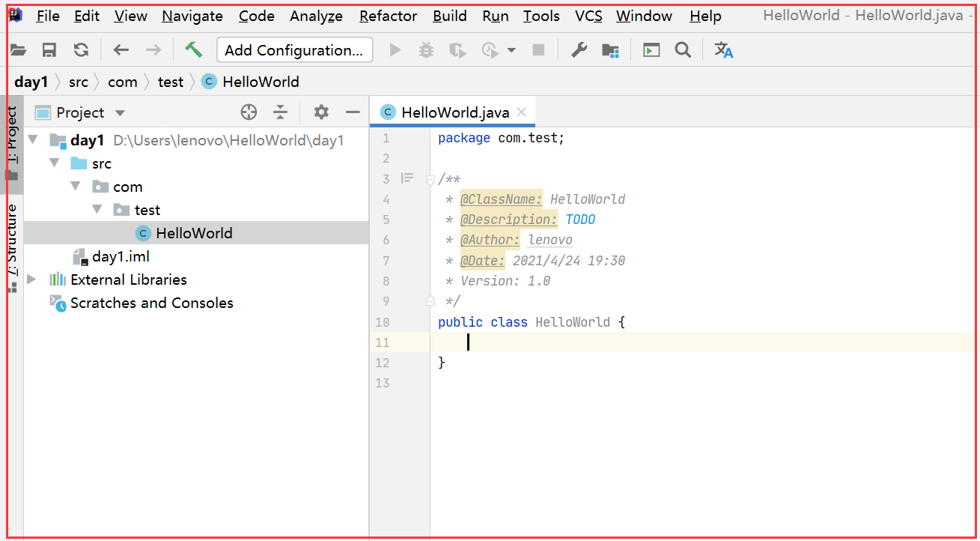
Task: Close the HelloWorld.java tab
Action: coord(522,112)
